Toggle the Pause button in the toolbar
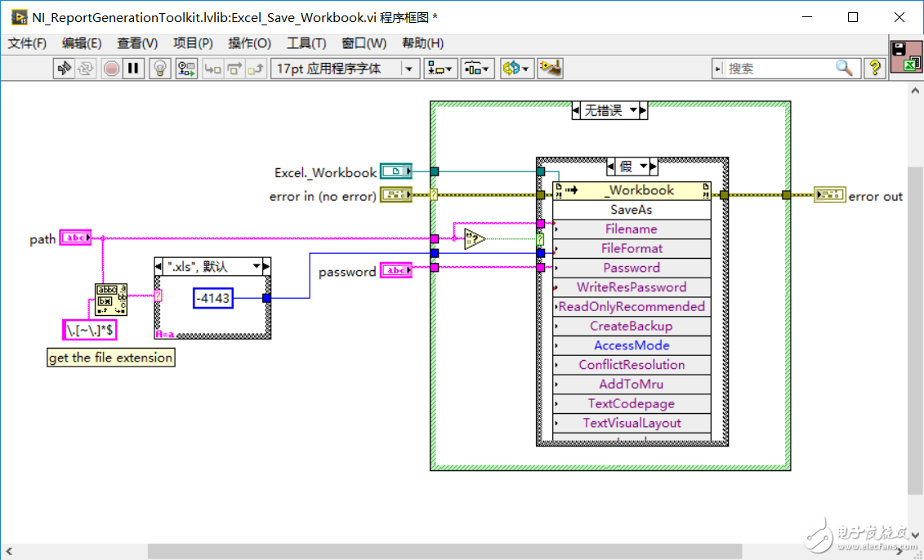This screenshot has width=924, height=560. click(x=133, y=69)
